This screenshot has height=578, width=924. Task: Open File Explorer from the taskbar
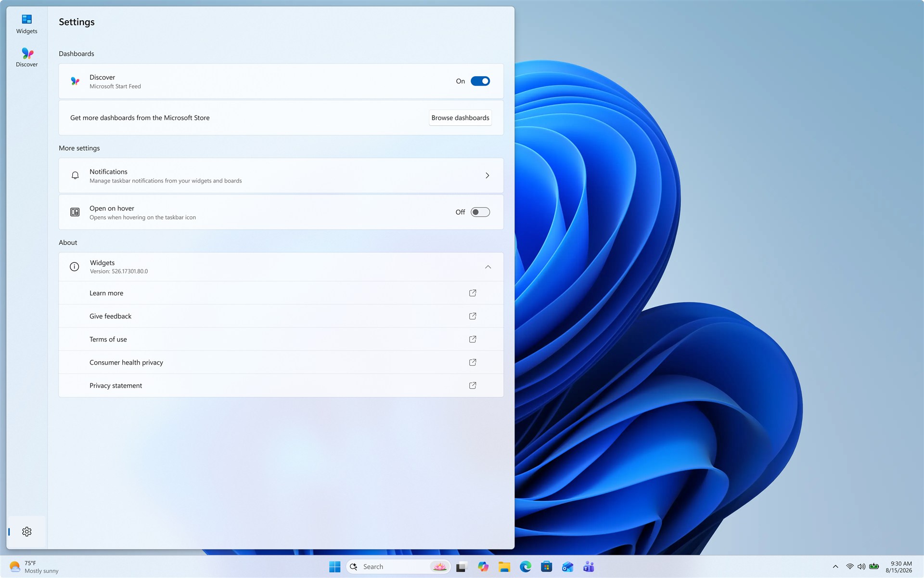click(504, 567)
